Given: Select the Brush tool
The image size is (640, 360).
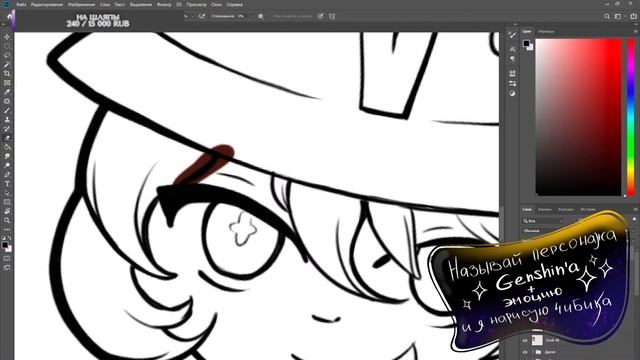Looking at the screenshot, I should pyautogui.click(x=7, y=110).
